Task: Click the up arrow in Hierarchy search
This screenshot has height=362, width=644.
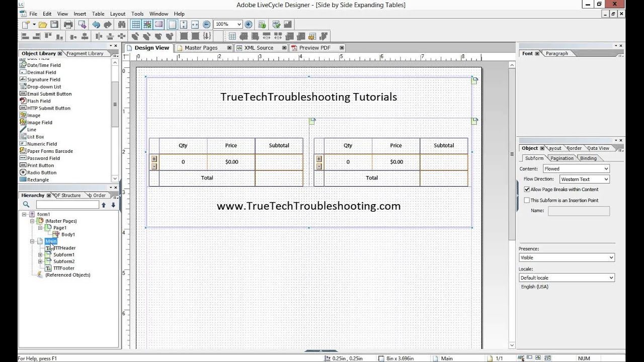Action: click(104, 205)
